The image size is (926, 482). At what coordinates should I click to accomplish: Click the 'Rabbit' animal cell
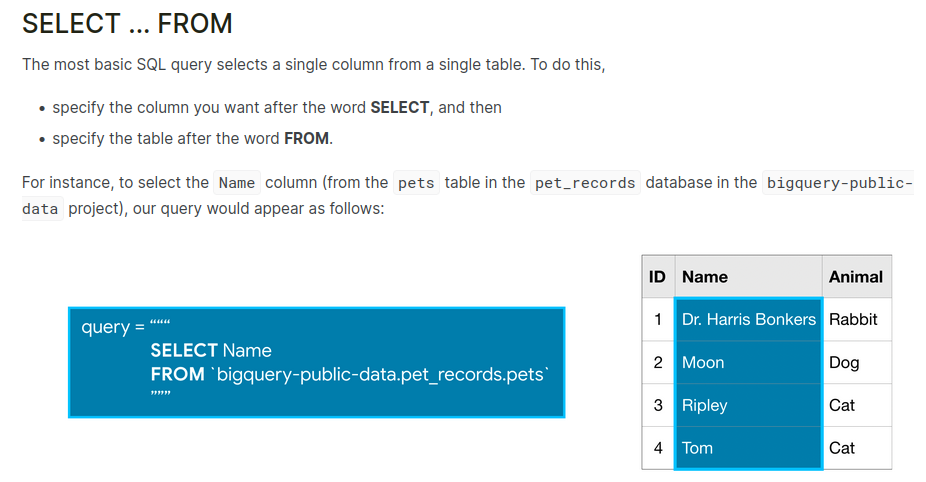853,319
